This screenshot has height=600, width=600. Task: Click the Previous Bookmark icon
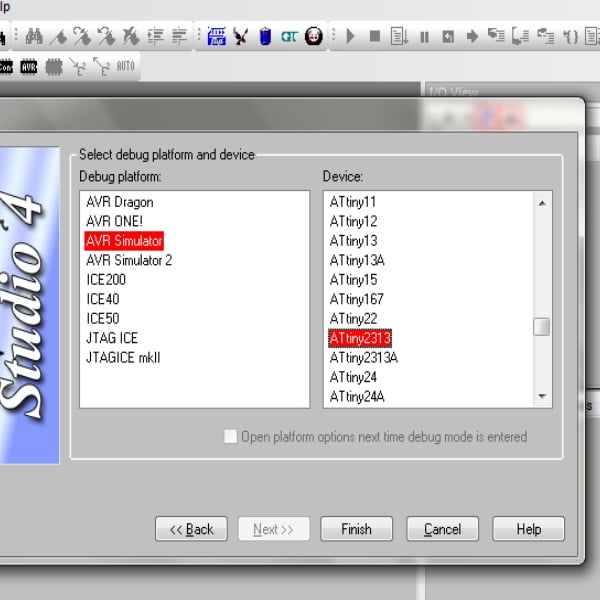point(106,36)
